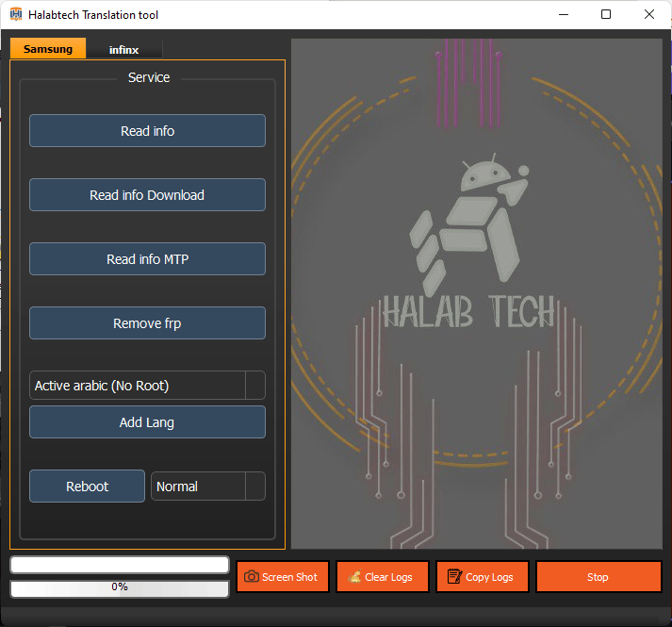Click the empty upper progress bar

[120, 565]
